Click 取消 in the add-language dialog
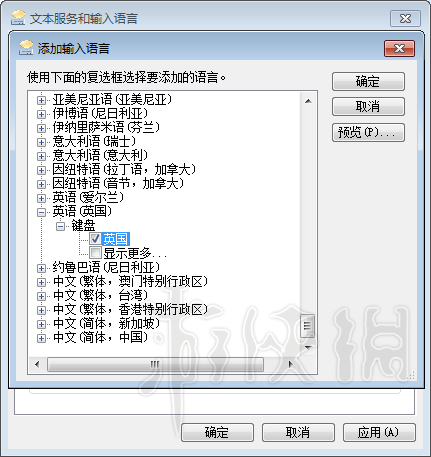Image resolution: width=431 pixels, height=457 pixels. click(368, 107)
